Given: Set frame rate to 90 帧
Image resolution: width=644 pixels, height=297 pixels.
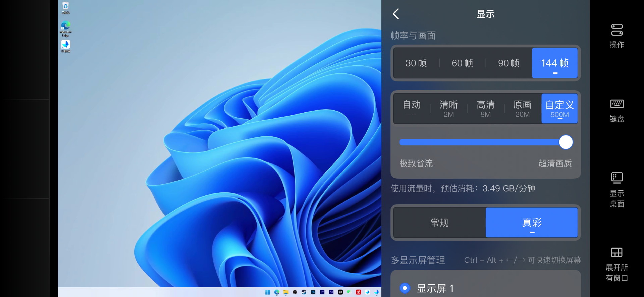Looking at the screenshot, I should point(509,63).
